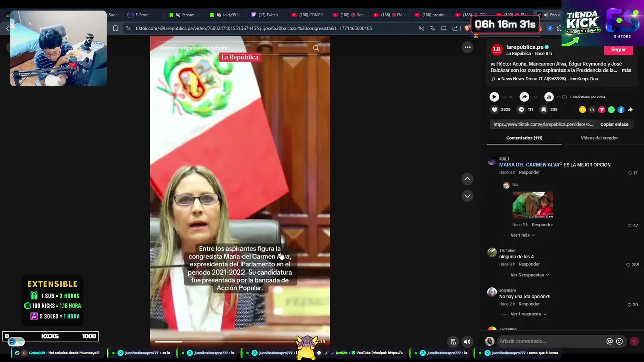
Task: Click the mention @ icon in comment box
Action: tap(609, 341)
